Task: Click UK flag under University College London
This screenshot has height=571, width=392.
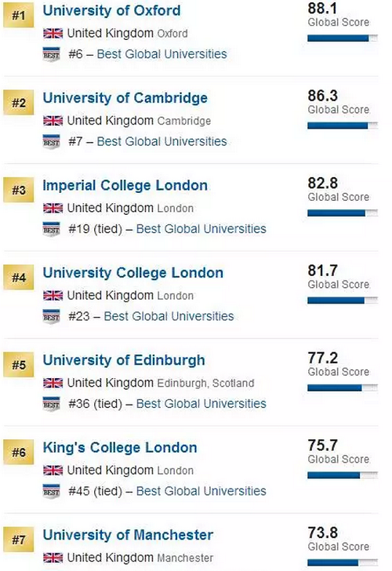Action: [x=53, y=296]
